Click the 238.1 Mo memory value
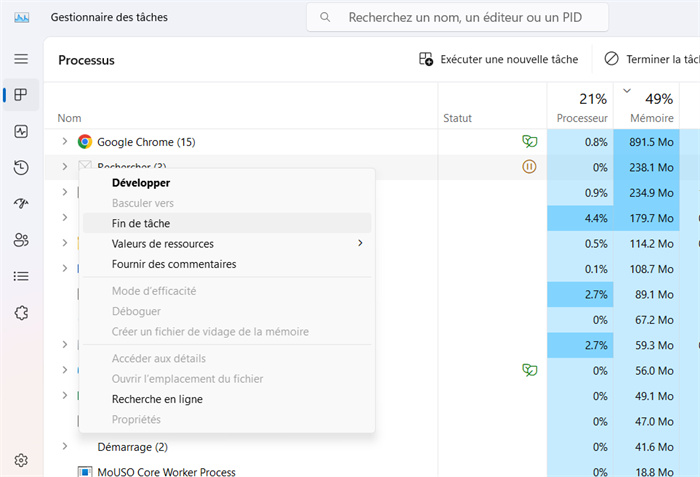The image size is (700, 477). pyautogui.click(x=651, y=167)
